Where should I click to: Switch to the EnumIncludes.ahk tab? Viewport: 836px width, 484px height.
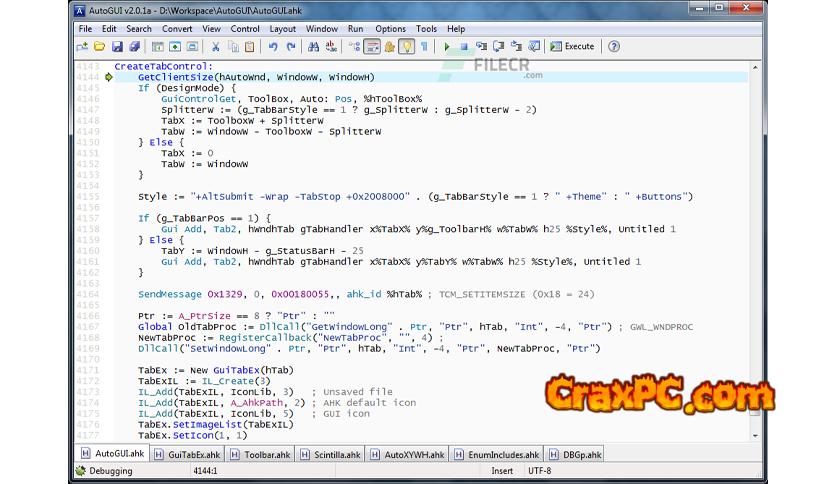point(503,454)
